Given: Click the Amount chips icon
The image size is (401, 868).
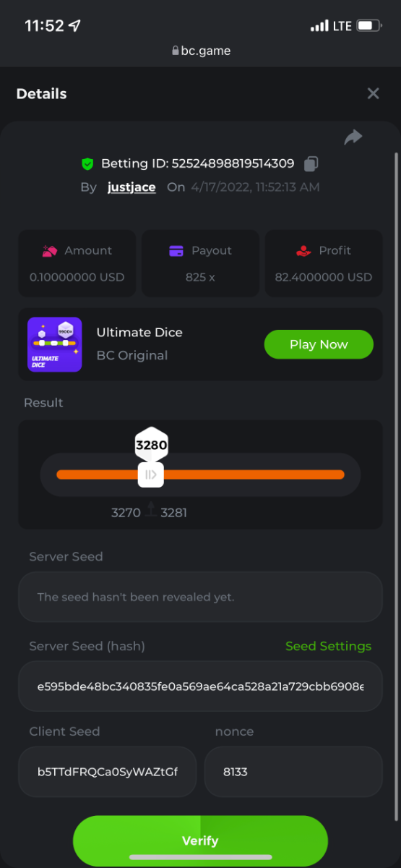Looking at the screenshot, I should click(x=50, y=251).
